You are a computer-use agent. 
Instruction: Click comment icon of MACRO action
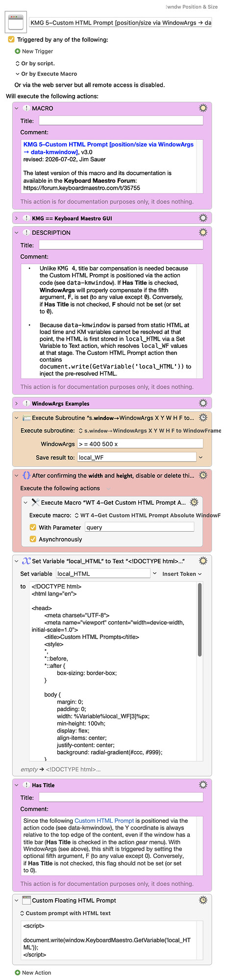point(26,108)
